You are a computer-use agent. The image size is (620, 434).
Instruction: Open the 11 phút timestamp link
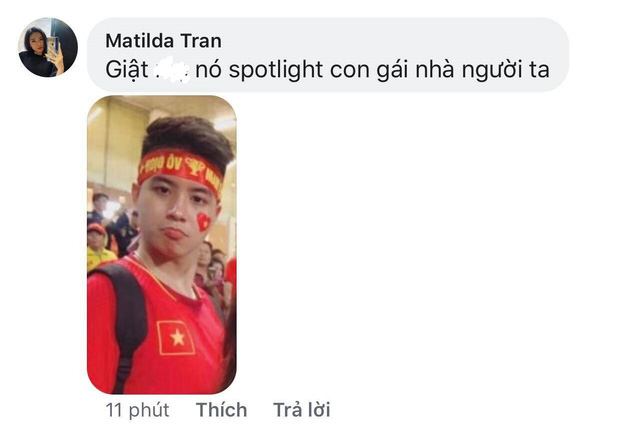pos(137,410)
